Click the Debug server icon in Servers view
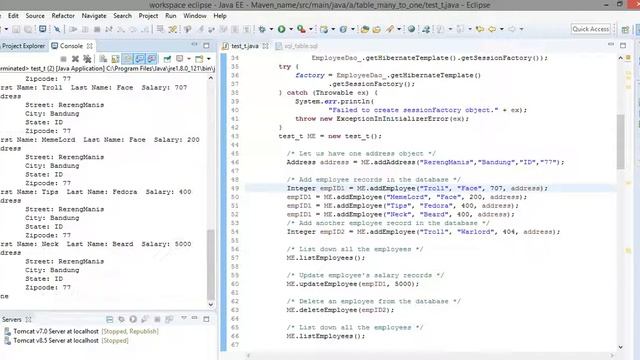640x360 pixels. tap(121, 319)
